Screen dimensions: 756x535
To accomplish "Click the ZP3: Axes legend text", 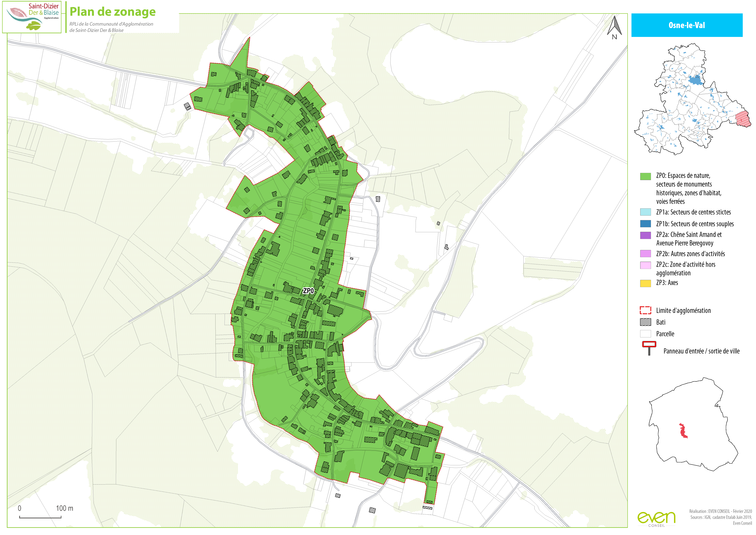I will [667, 283].
